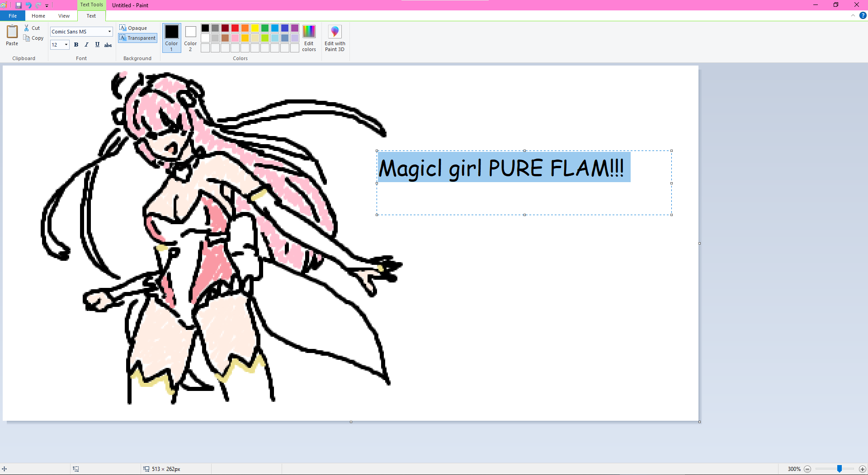Toggle italic text formatting

pos(86,45)
